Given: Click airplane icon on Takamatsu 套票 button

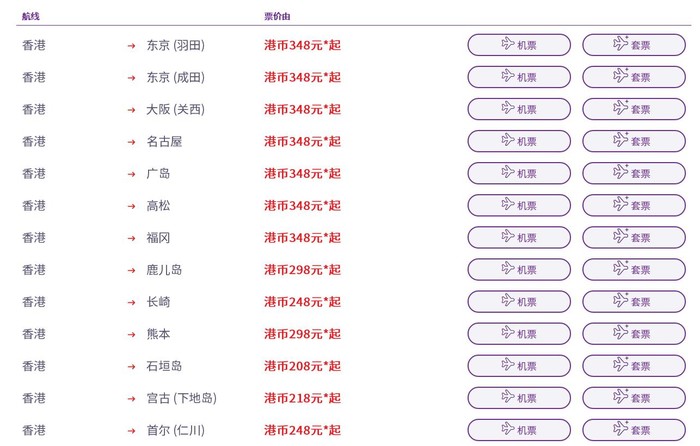Looking at the screenshot, I should [x=622, y=204].
